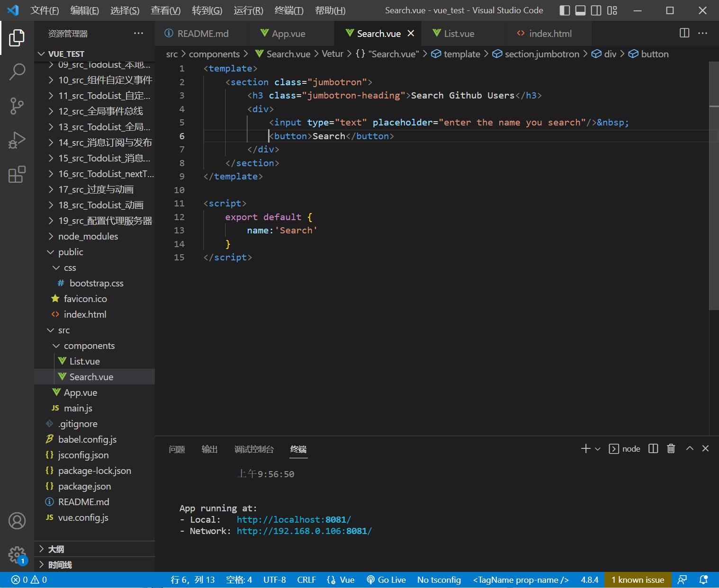719x588 pixels.
Task: Change indentation 空格: 4 setting
Action: pyautogui.click(x=239, y=580)
